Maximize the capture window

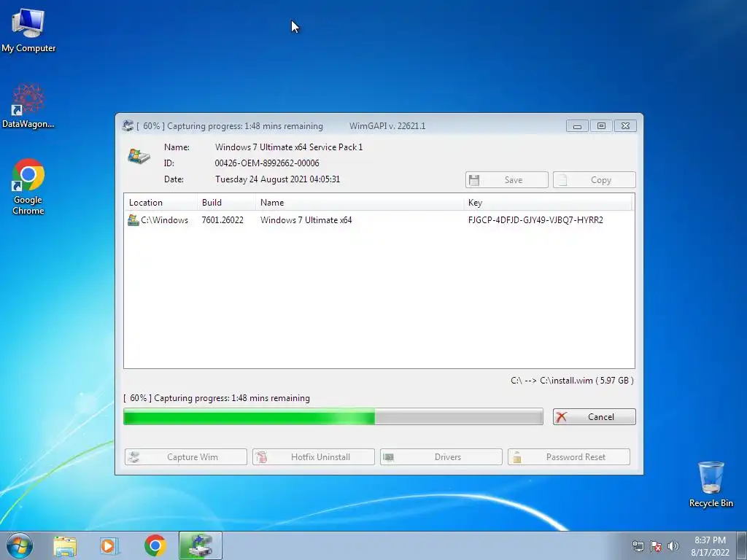click(601, 126)
